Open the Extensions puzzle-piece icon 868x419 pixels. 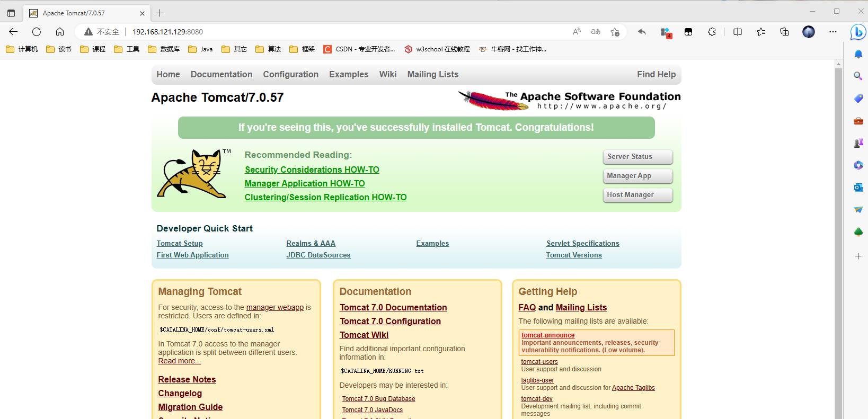[x=712, y=32]
